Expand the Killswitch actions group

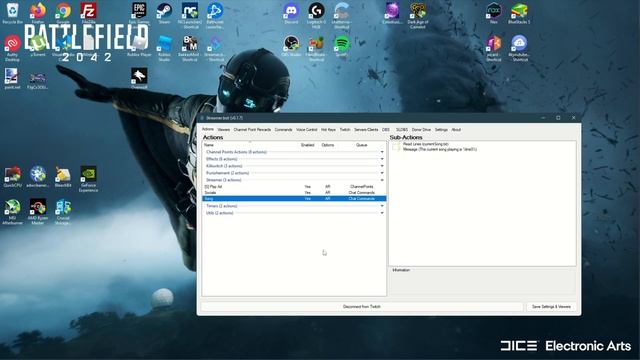pyautogui.click(x=382, y=166)
